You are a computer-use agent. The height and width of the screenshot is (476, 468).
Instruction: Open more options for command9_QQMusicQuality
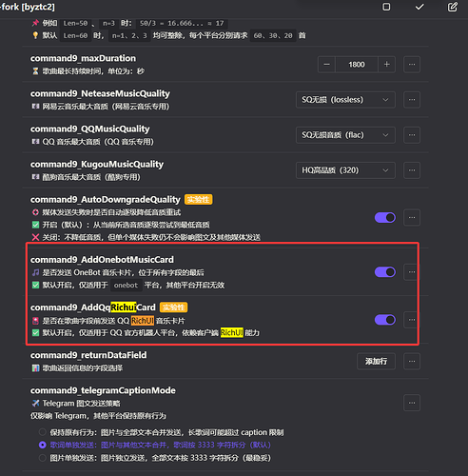(x=412, y=135)
